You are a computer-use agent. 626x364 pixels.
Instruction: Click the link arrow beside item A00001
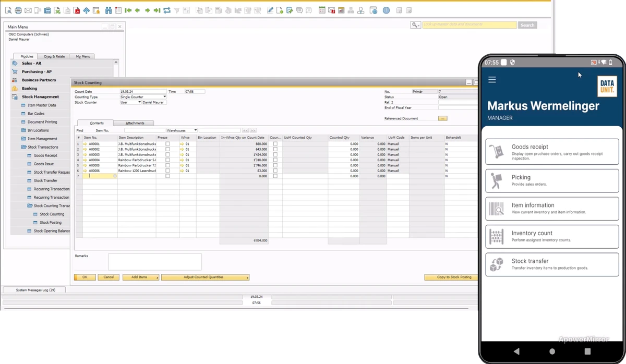tap(85, 144)
